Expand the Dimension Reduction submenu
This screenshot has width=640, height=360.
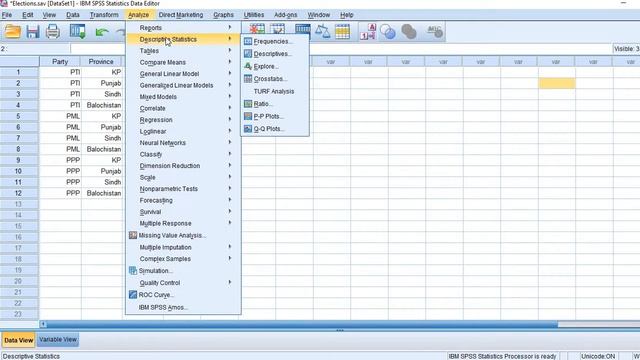[x=183, y=166]
